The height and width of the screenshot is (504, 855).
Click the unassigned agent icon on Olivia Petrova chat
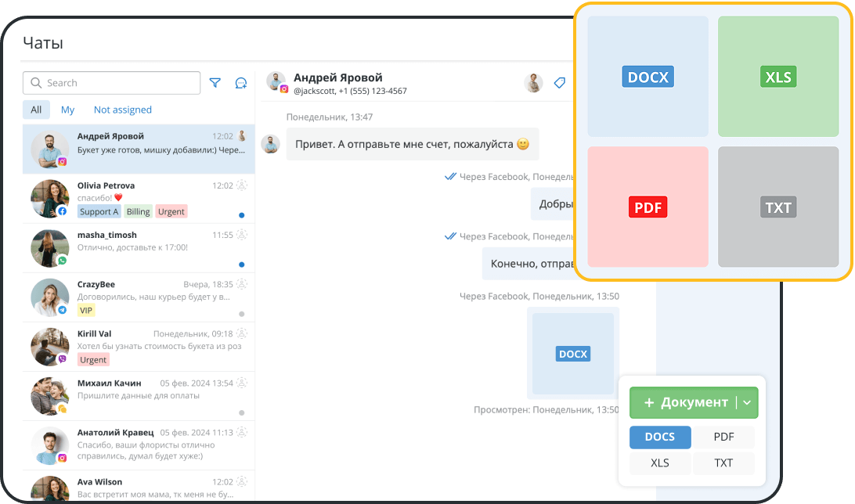[242, 185]
